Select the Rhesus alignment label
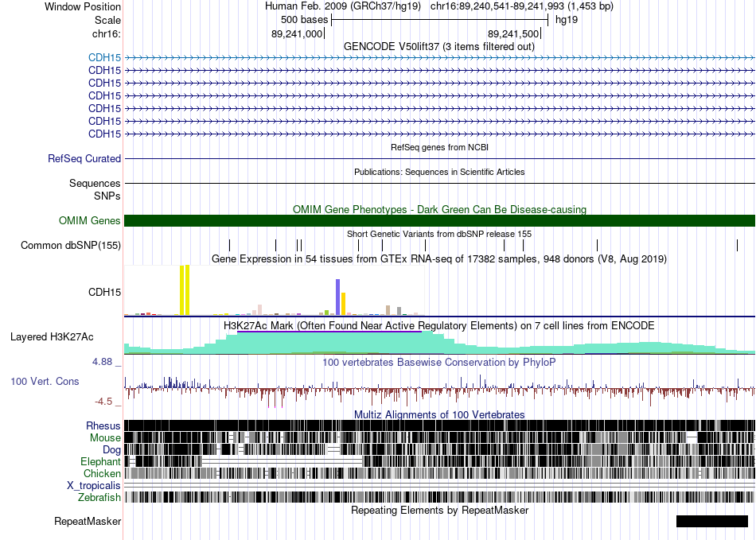Screen dimensions: 756x540 click(x=103, y=425)
